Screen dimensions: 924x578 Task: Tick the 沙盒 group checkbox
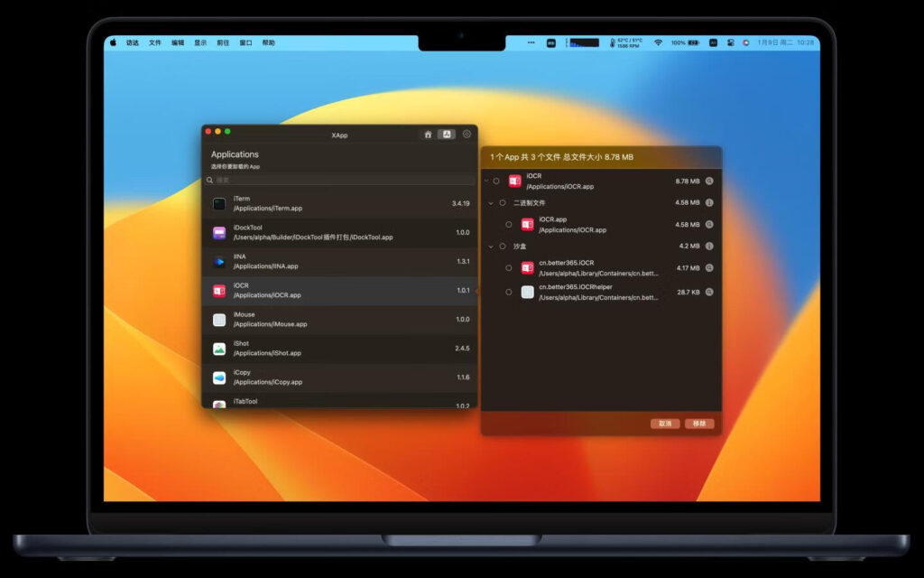point(502,246)
